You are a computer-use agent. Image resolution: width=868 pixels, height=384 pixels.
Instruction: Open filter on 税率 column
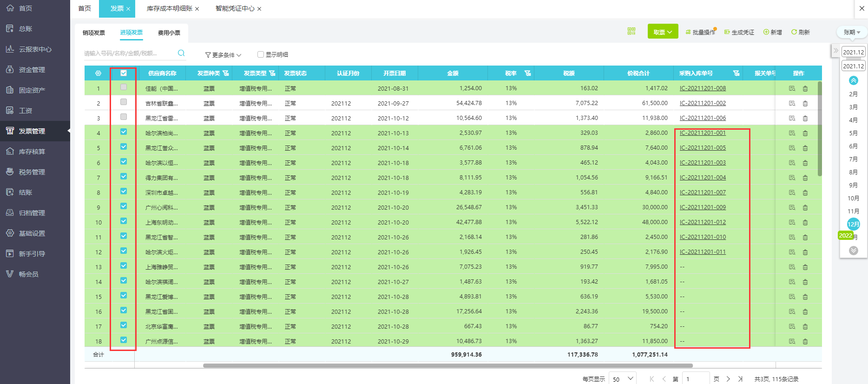click(x=527, y=73)
